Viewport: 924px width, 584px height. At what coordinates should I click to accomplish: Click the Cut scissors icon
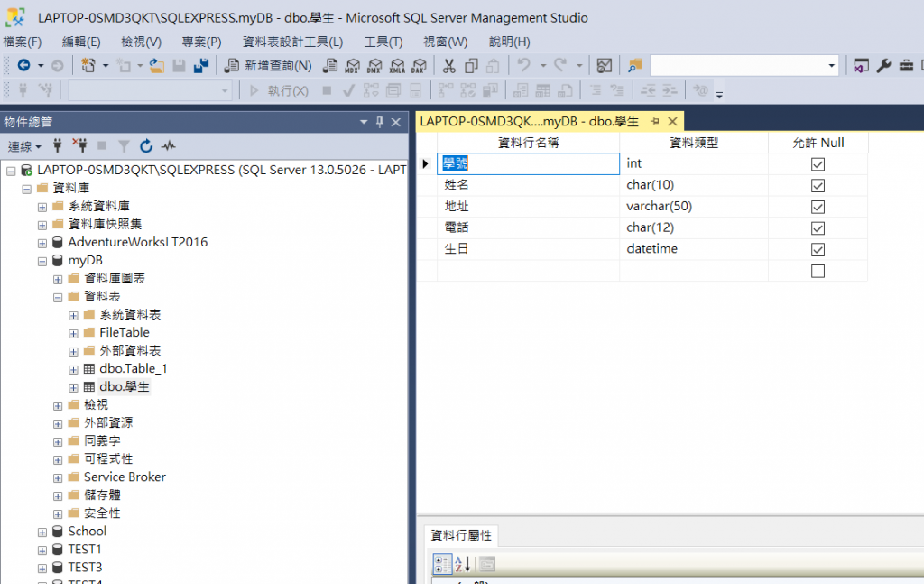pyautogui.click(x=449, y=65)
